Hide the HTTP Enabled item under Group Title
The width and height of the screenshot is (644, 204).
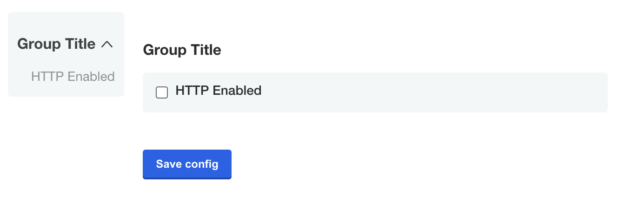click(107, 45)
